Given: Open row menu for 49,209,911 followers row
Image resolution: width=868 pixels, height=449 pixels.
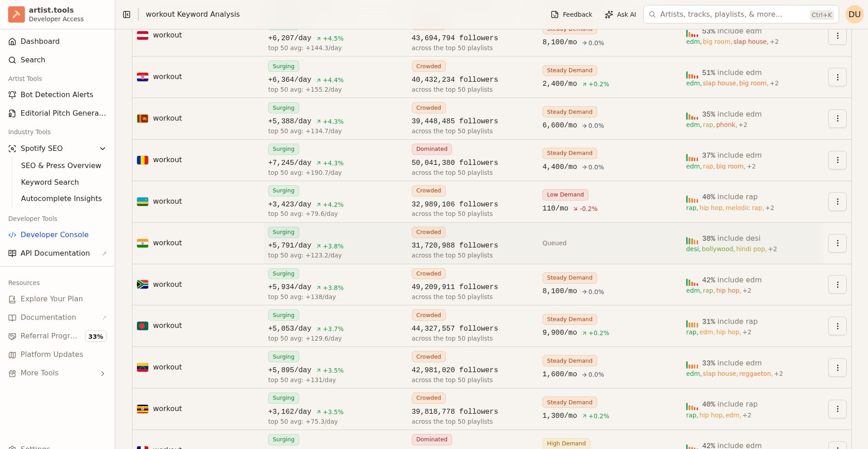Looking at the screenshot, I should [837, 285].
